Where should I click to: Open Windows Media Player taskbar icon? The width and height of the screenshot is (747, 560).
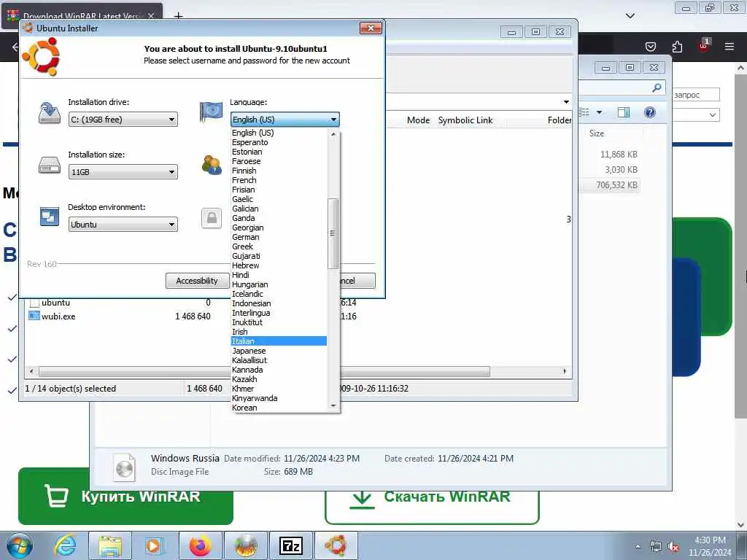coord(155,545)
